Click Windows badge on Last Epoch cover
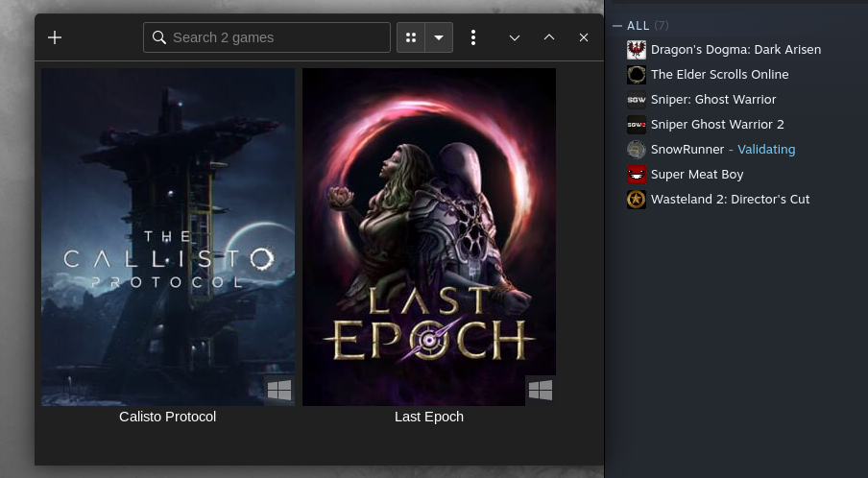868x478 pixels. point(541,391)
